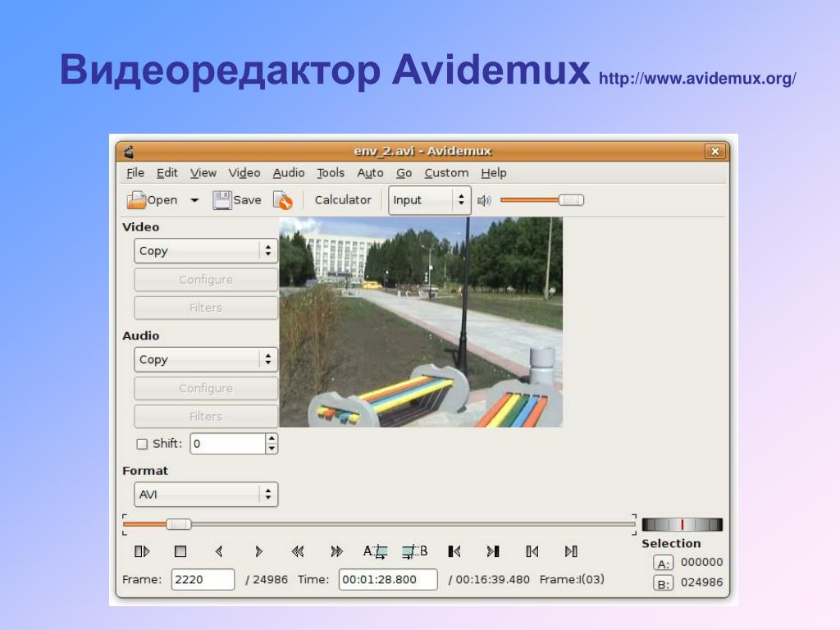Decrease Shift value with down arrow
This screenshot has width=840, height=630.
pos(272,449)
